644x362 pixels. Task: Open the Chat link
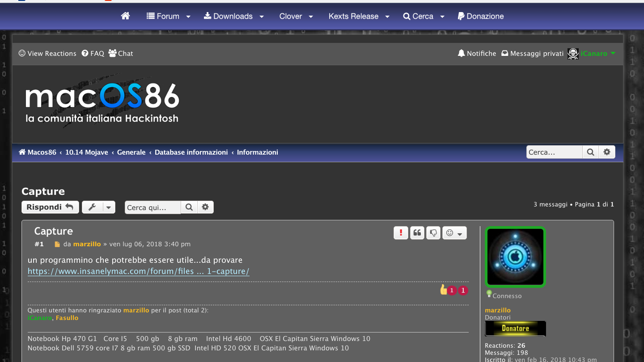coord(121,53)
